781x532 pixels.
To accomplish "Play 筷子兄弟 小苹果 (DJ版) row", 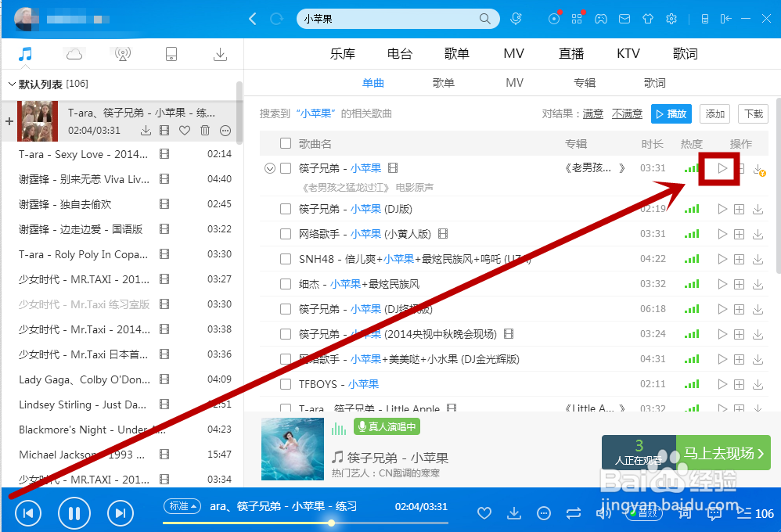I will click(722, 209).
